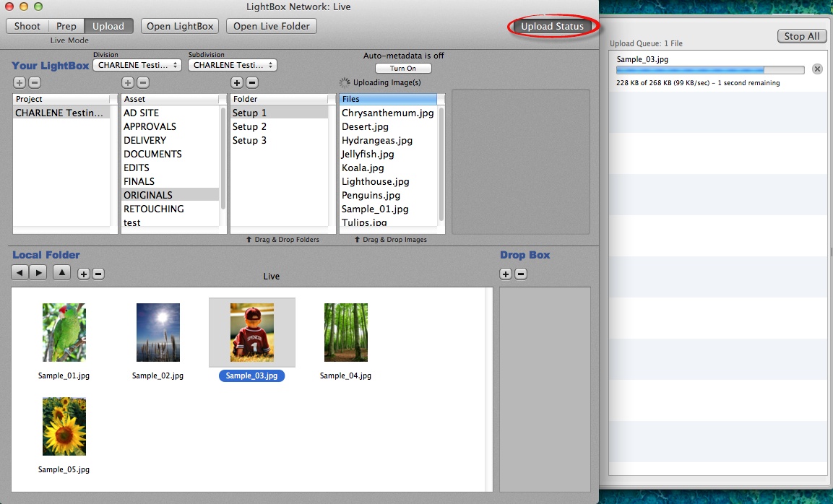Viewport: 833px width, 504px height.
Task: Click the Sample_03.jpg upload progress bar
Action: click(709, 71)
